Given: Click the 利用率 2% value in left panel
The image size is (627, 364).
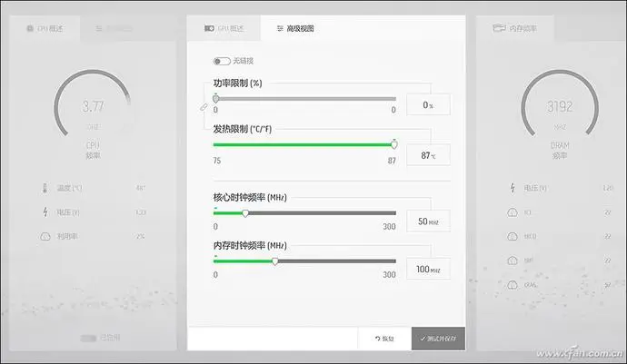Looking at the screenshot, I should pos(140,237).
